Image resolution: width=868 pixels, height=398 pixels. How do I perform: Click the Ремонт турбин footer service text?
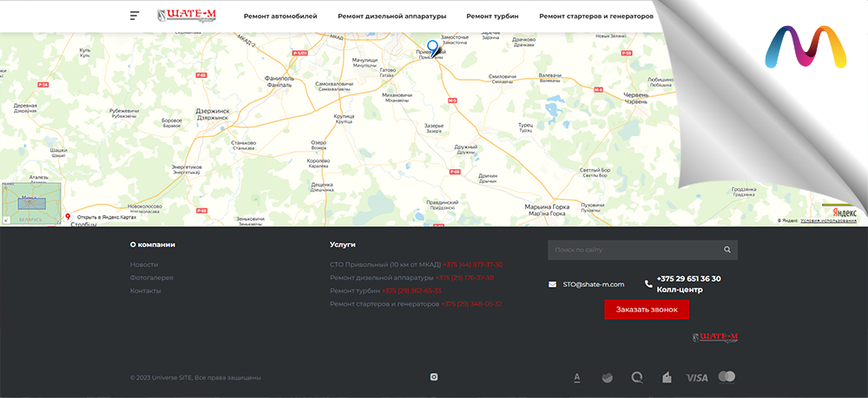point(355,290)
